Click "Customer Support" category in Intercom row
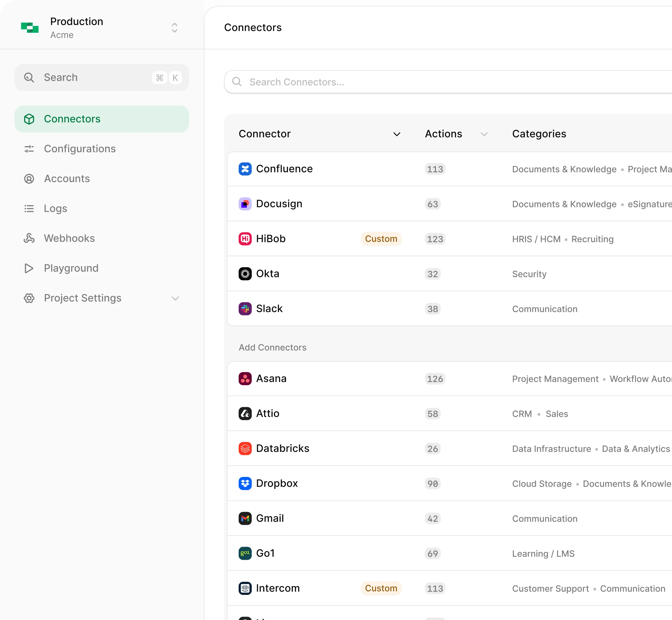Image resolution: width=672 pixels, height=620 pixels. coord(550,588)
